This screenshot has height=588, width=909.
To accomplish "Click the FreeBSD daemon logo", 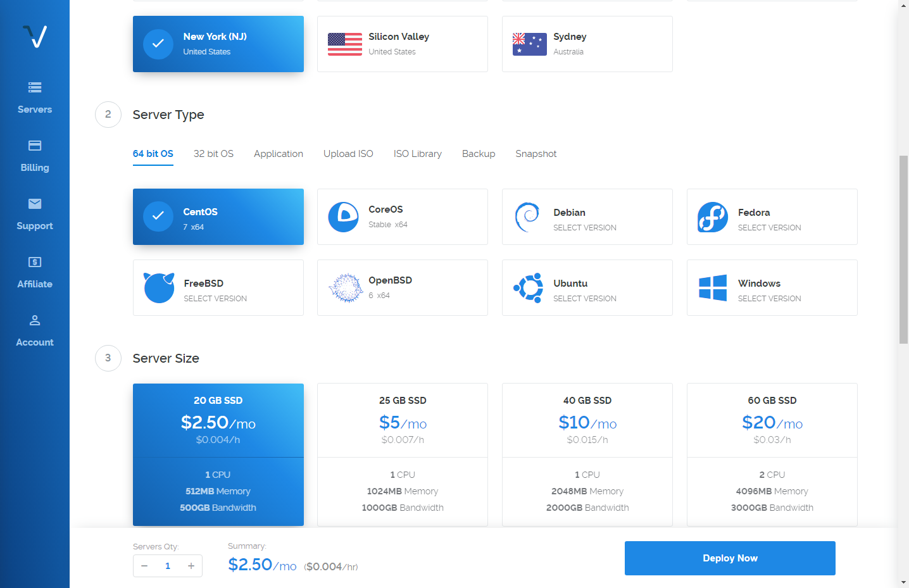I will pos(159,288).
